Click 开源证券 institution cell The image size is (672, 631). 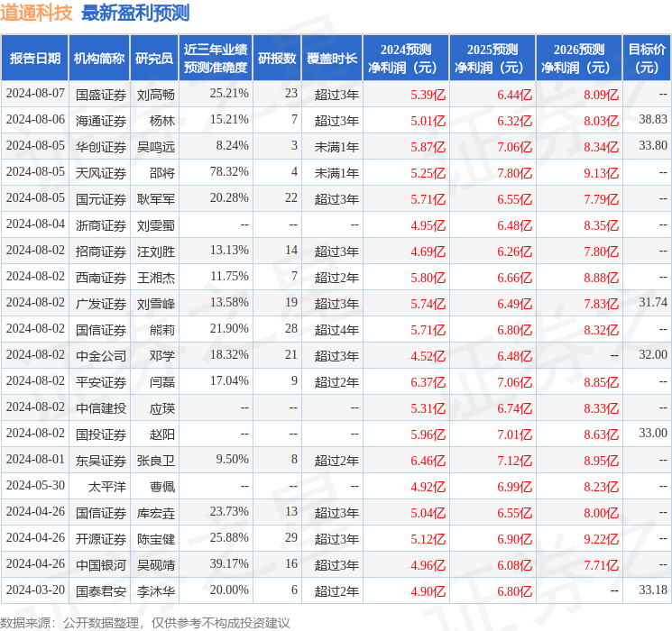101,538
